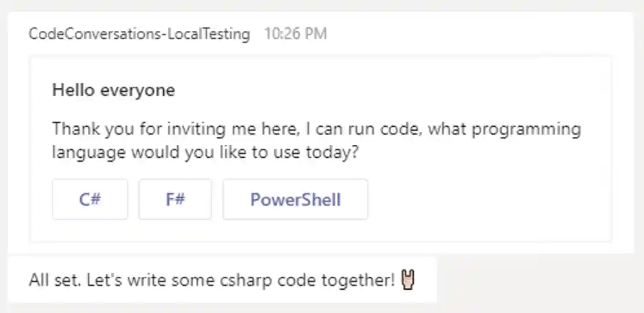Click the "Hello everyone" card heading
Image resolution: width=644 pixels, height=313 pixels.
pyautogui.click(x=113, y=90)
